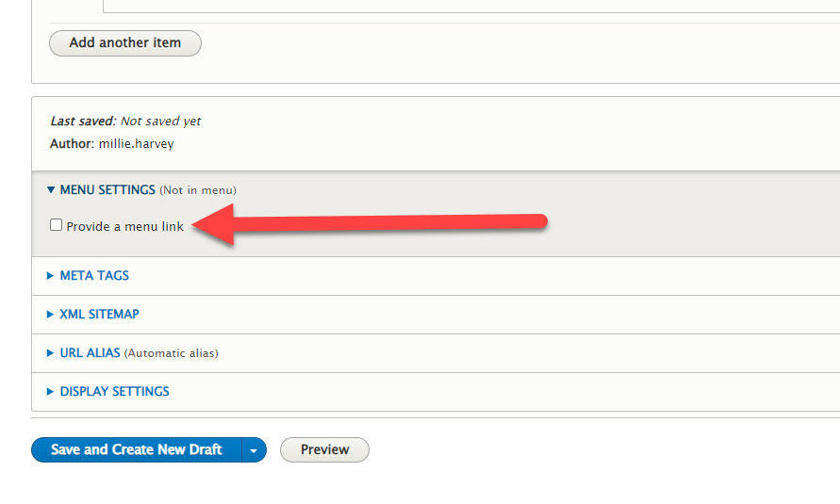Screen dimensions: 840x504
Task: Expand Meta Tags via its triangle arrow
Action: click(x=50, y=275)
